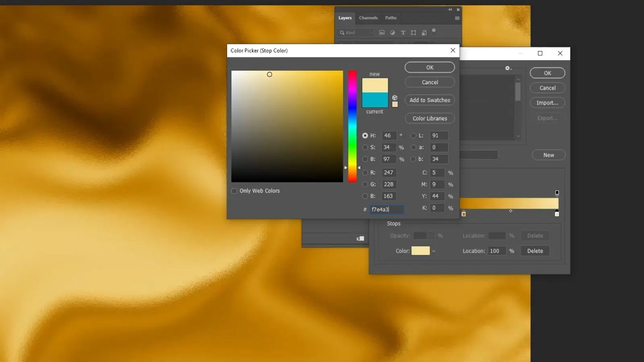Click the S saturation value field

pyautogui.click(x=389, y=147)
